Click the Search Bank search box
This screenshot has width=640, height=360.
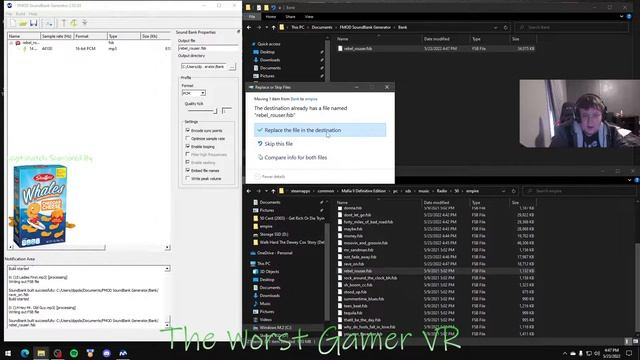point(572,27)
